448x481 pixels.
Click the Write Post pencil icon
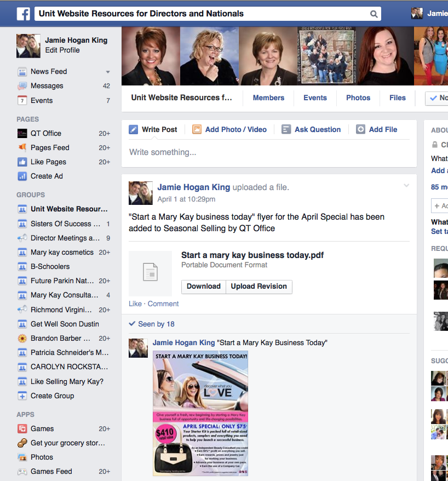click(x=134, y=129)
